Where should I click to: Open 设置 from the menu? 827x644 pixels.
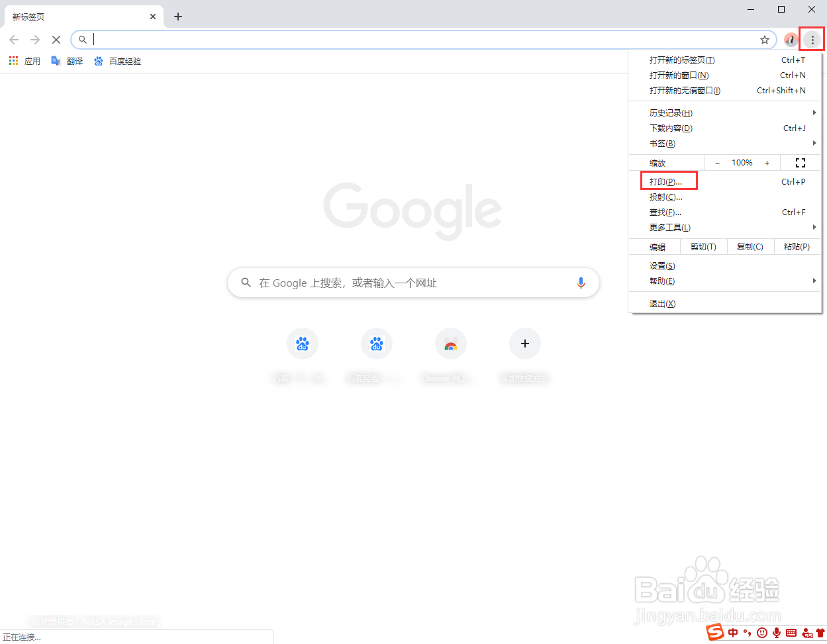point(725,265)
